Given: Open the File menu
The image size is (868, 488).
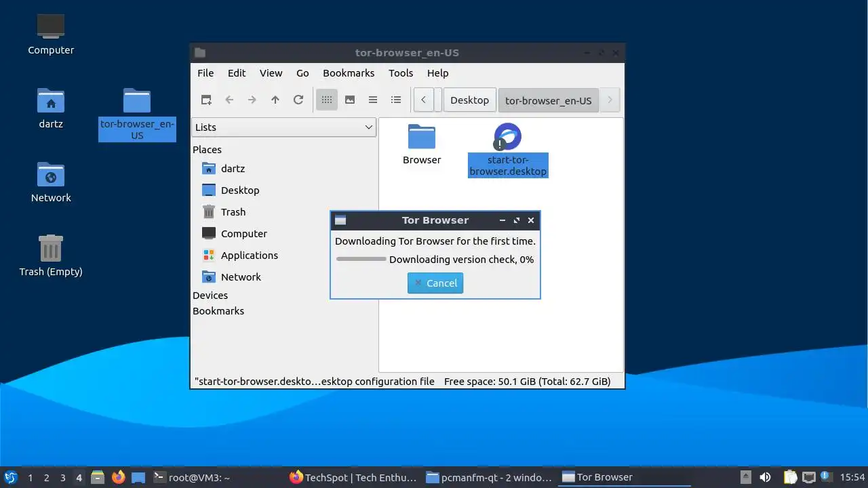Looking at the screenshot, I should 205,73.
